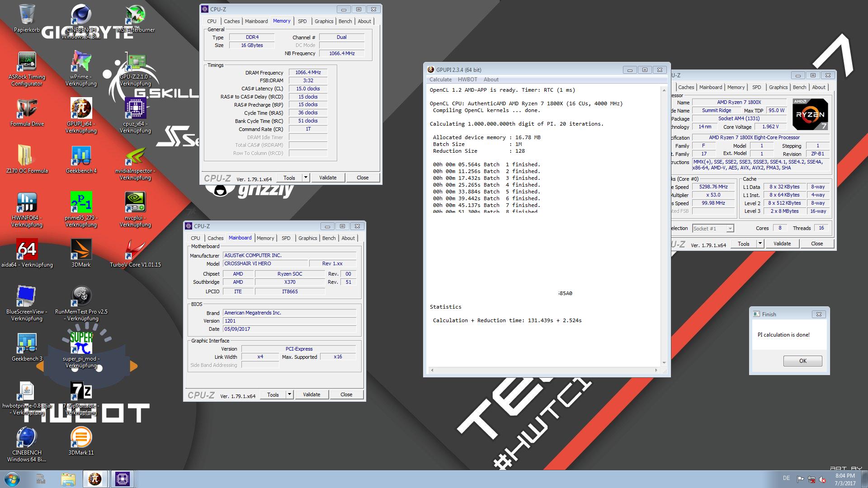
Task: Click OK in the Finish dialog
Action: pyautogui.click(x=802, y=361)
